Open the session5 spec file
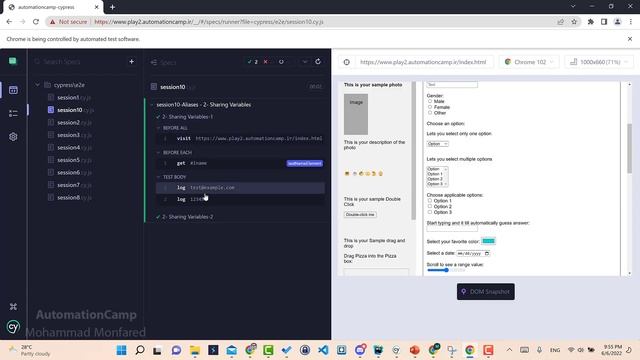Image resolution: width=640 pixels, height=360 pixels. (x=73, y=160)
